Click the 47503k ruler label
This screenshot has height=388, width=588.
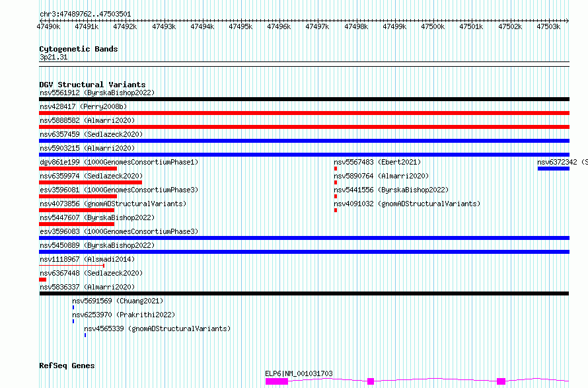click(x=548, y=27)
